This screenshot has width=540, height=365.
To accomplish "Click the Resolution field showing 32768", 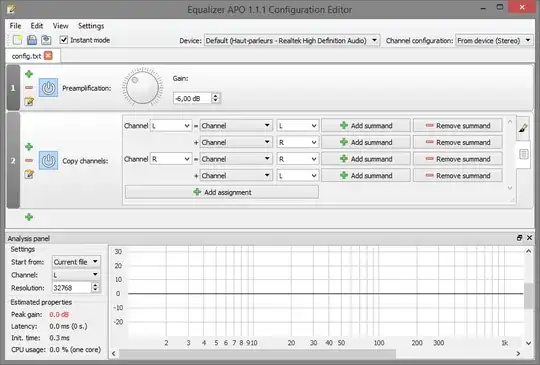I will (x=72, y=288).
